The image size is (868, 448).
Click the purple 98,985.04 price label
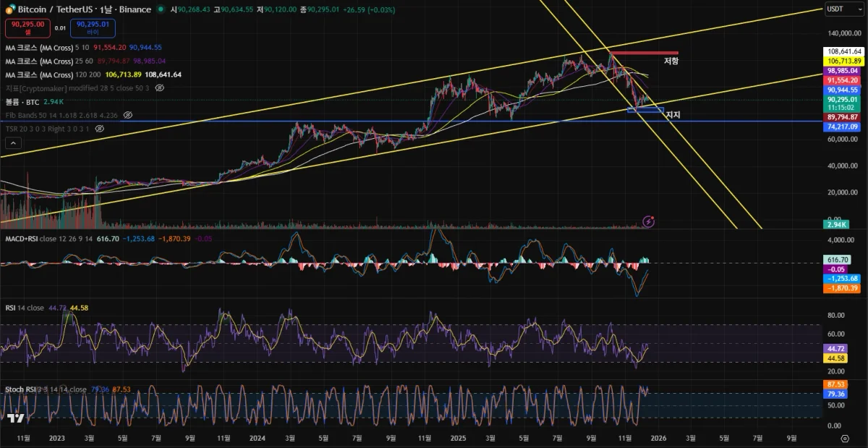click(843, 71)
